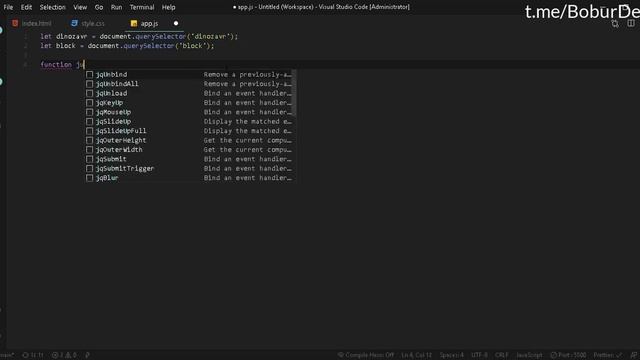Click the snippet icon beside jqOuterHeight
640x360 pixels.
[x=89, y=140]
